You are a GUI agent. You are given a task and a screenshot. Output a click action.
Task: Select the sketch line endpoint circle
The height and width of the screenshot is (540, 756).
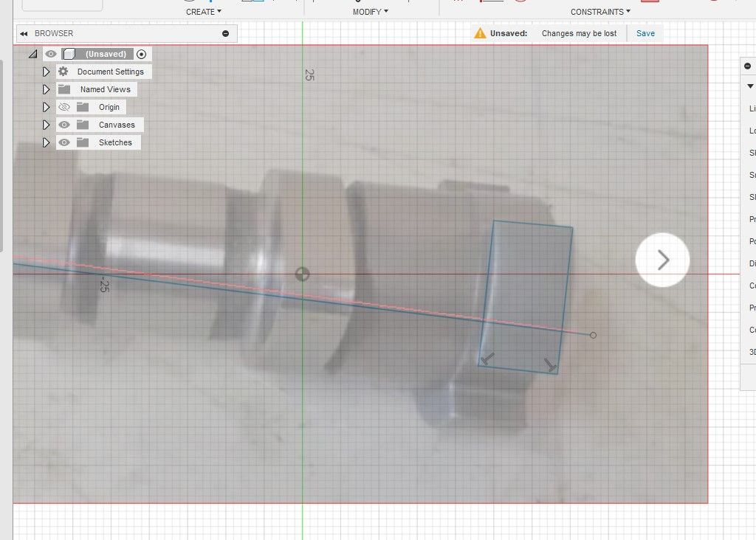593,335
